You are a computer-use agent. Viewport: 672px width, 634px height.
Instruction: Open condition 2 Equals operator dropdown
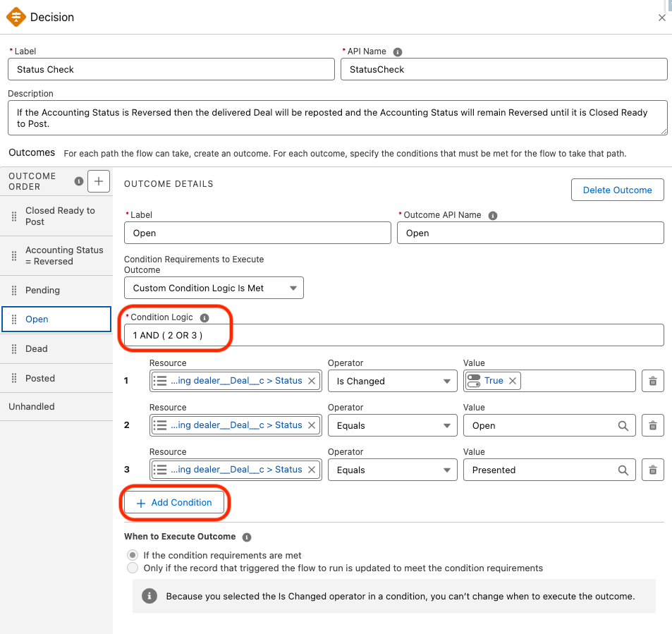(393, 426)
